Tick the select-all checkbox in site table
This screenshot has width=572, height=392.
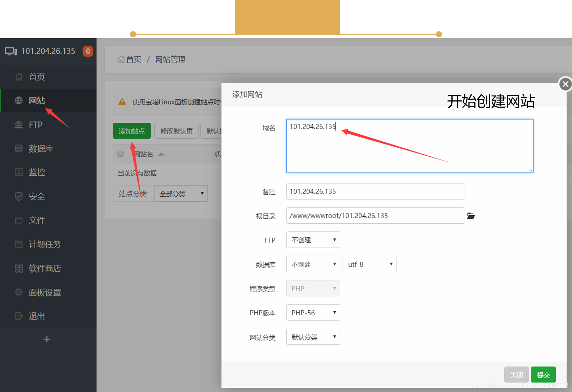(x=121, y=154)
